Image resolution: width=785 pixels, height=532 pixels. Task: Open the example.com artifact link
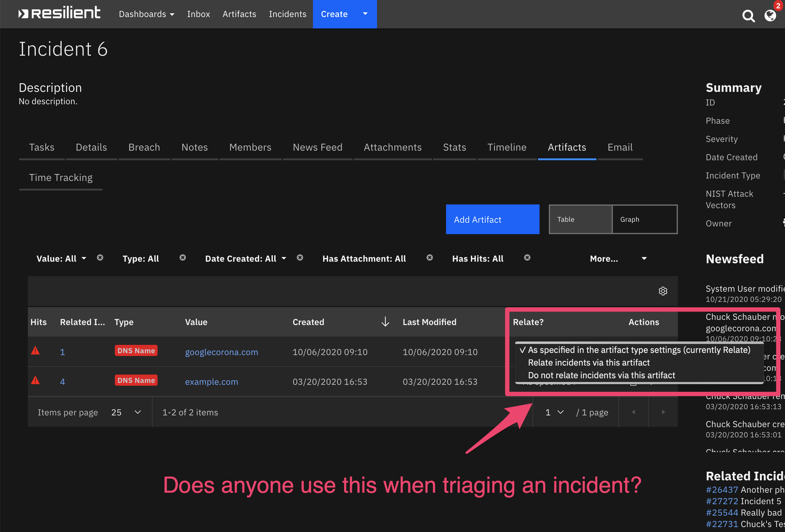pos(211,382)
